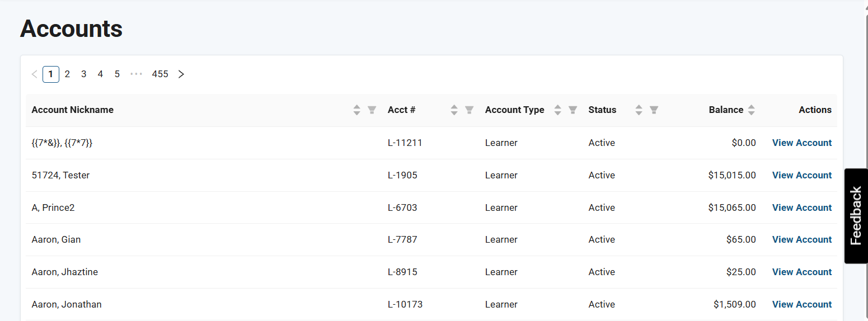Select page 5 in pagination

(x=117, y=74)
